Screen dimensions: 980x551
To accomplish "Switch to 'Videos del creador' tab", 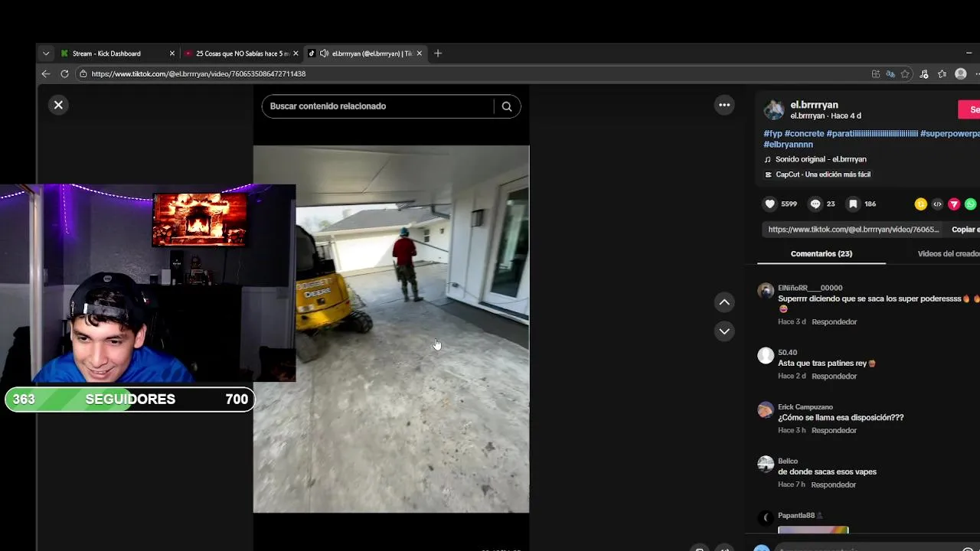I will click(x=949, y=253).
